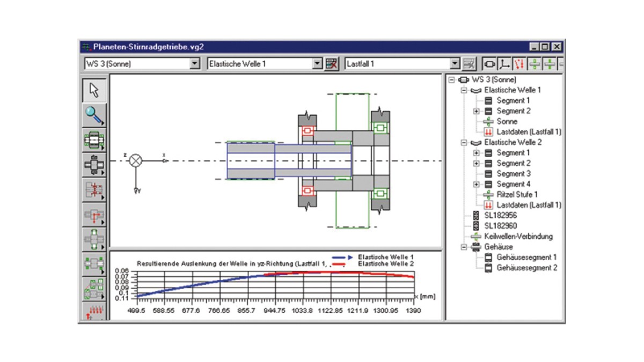Screen dimensions: 644x362
Task: Click the chart title Resultierende Auslenkung der Welle
Action: (231, 264)
